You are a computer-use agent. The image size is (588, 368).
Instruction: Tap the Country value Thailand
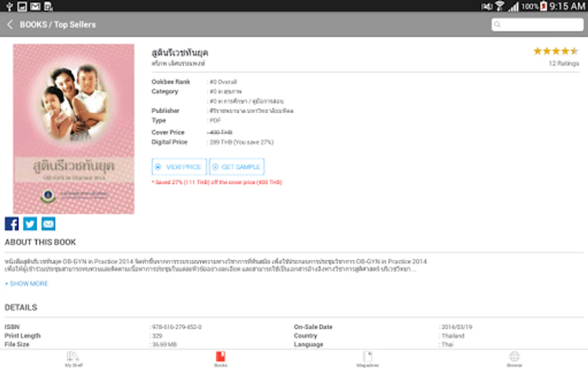(453, 336)
